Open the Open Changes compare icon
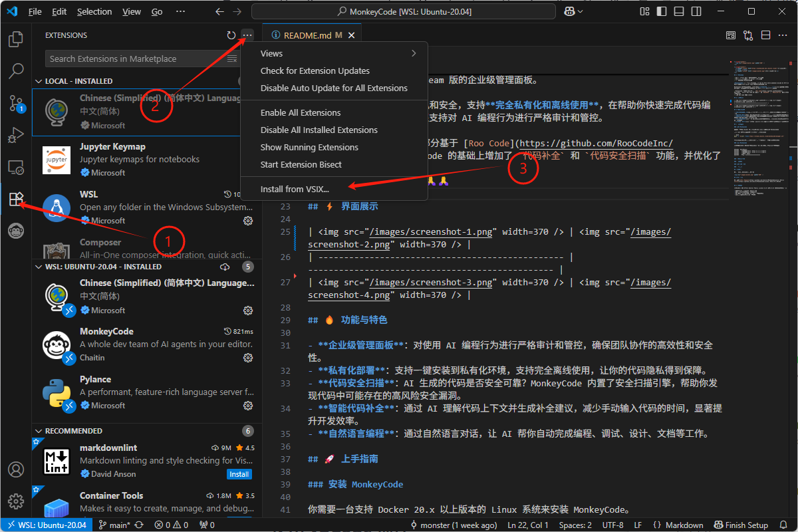The width and height of the screenshot is (798, 532). [748, 35]
